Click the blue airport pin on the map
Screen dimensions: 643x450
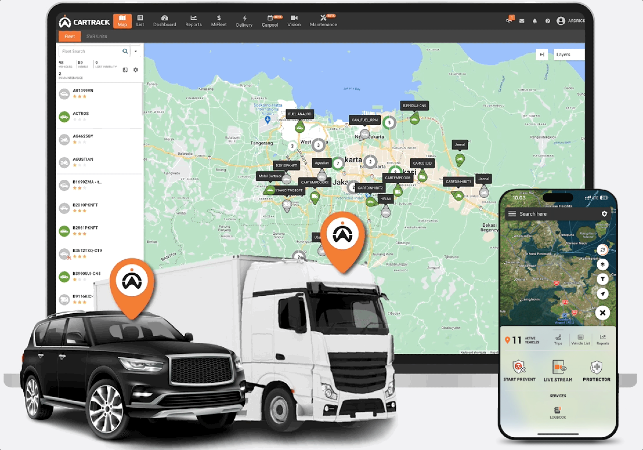(x=267, y=119)
